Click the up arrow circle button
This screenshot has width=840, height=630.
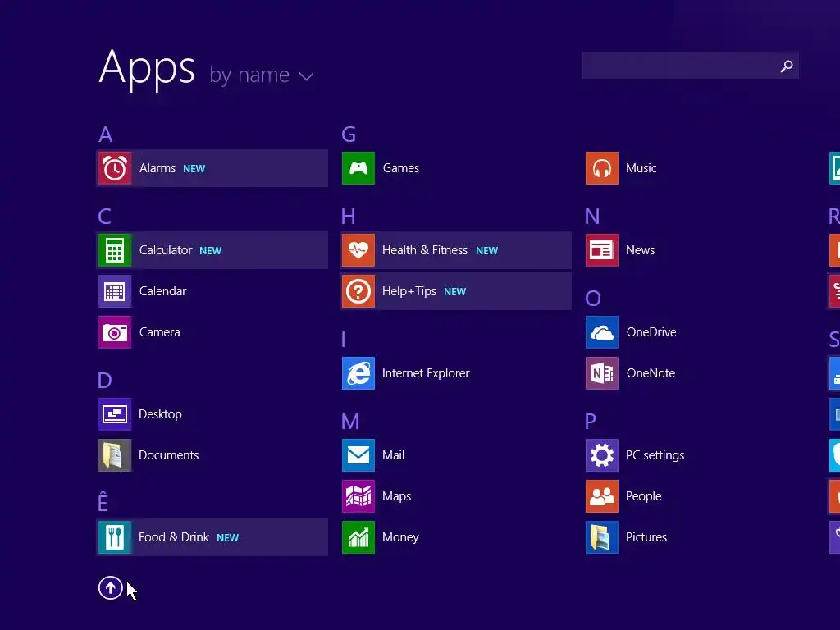point(111,587)
